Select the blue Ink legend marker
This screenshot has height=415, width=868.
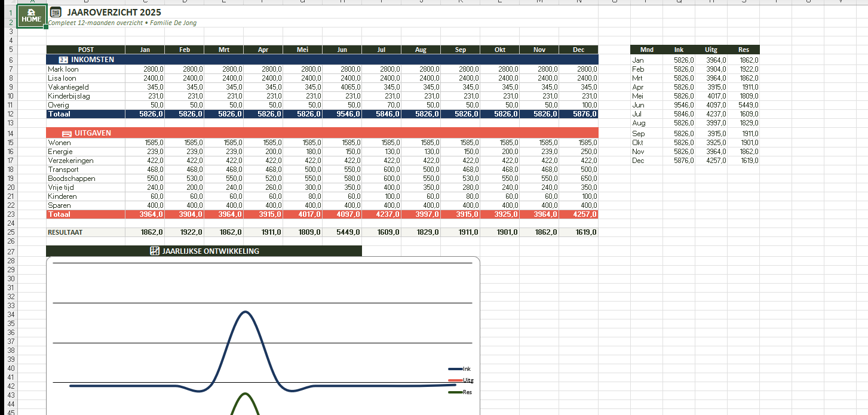coord(455,369)
